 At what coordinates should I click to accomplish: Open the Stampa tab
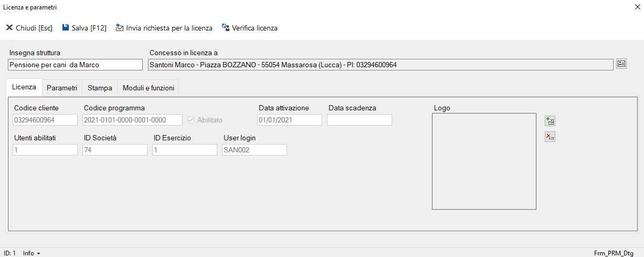click(100, 88)
